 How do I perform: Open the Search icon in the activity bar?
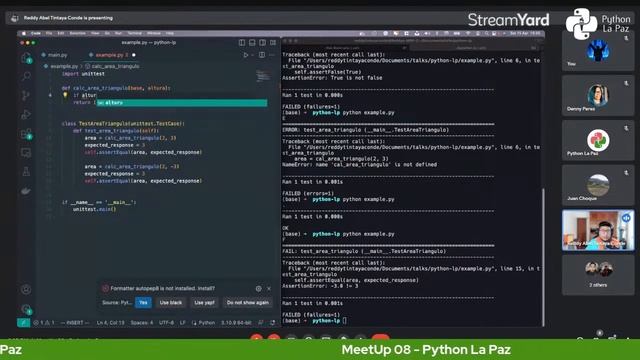click(x=26, y=76)
